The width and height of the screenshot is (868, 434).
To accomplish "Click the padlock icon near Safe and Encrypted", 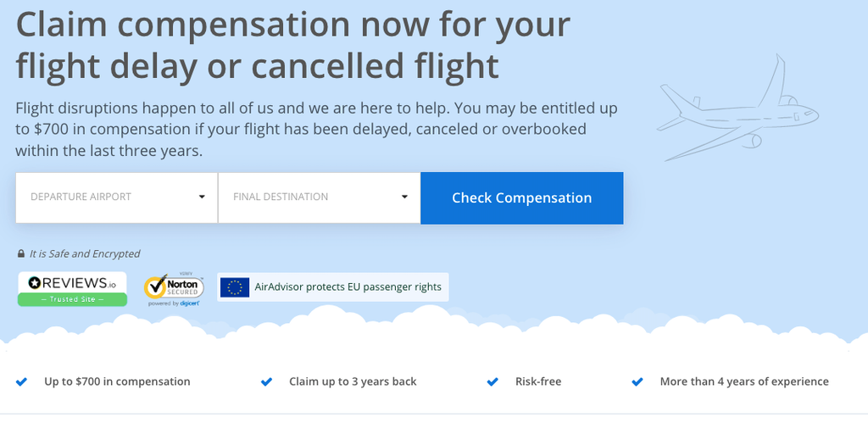I will 21,253.
